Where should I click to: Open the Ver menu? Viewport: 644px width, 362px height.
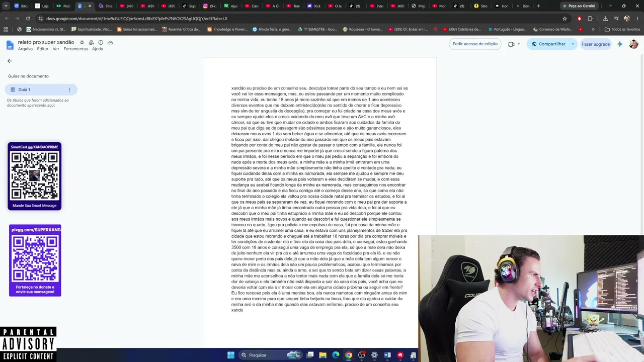(x=56, y=49)
